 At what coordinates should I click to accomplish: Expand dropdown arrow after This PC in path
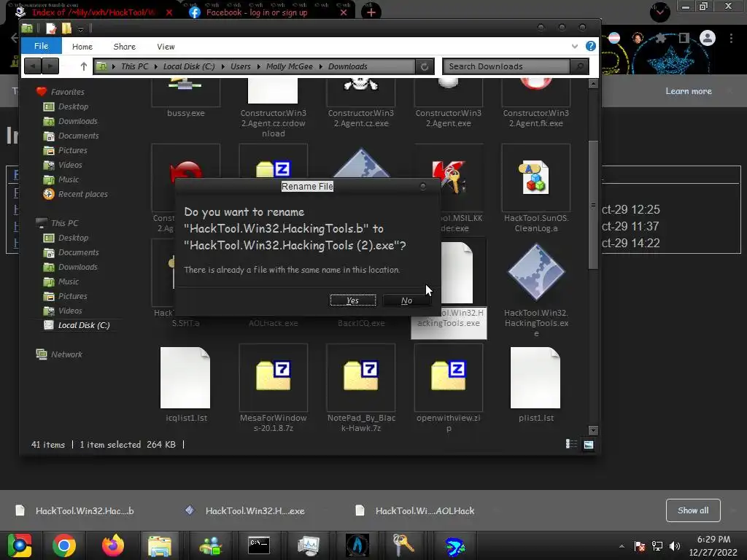156,66
